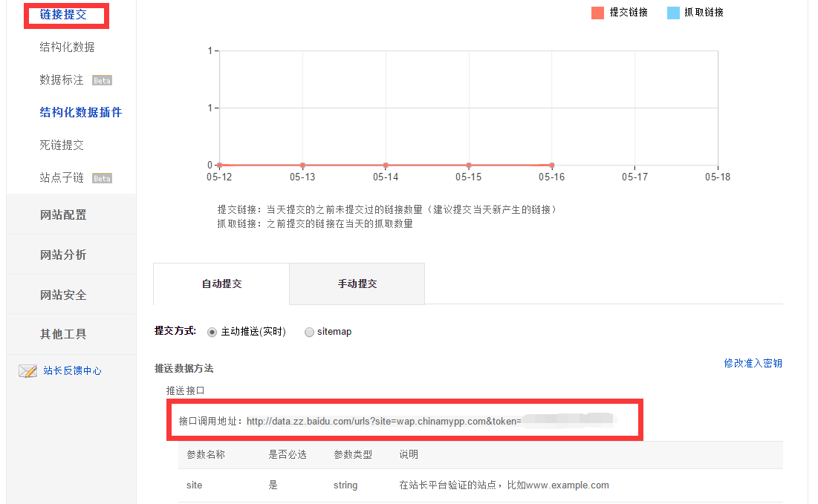This screenshot has height=504, width=818.
Task: Click the string type cell
Action: tap(345, 485)
